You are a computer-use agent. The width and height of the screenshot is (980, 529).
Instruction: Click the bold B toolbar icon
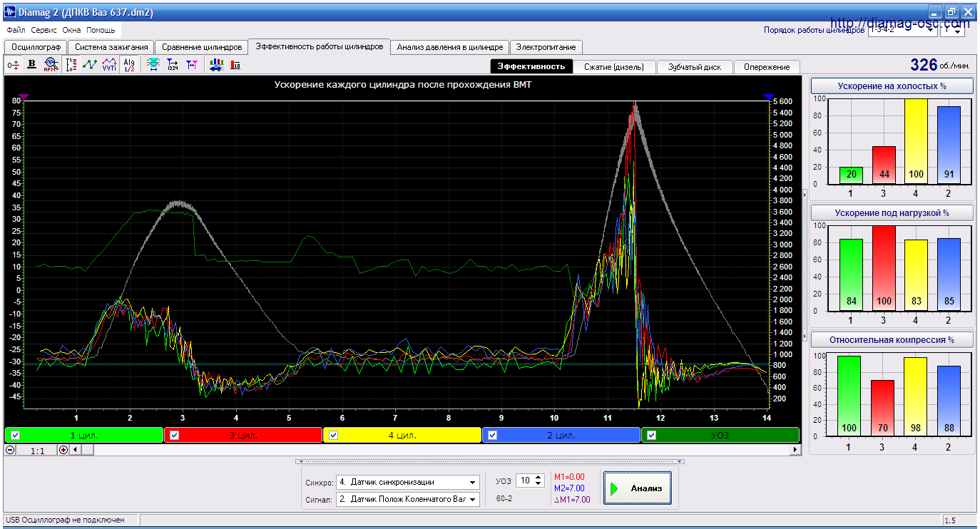pos(31,65)
